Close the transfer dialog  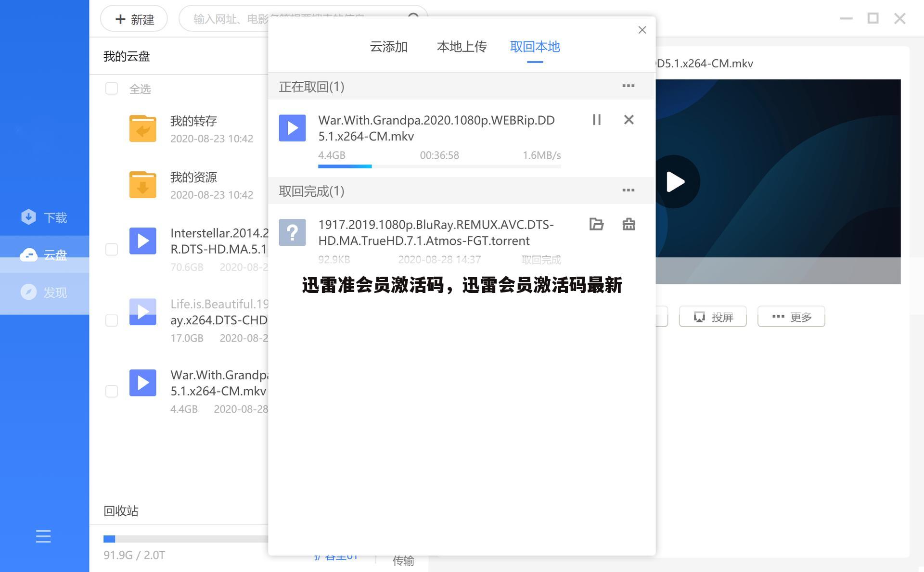pos(642,30)
